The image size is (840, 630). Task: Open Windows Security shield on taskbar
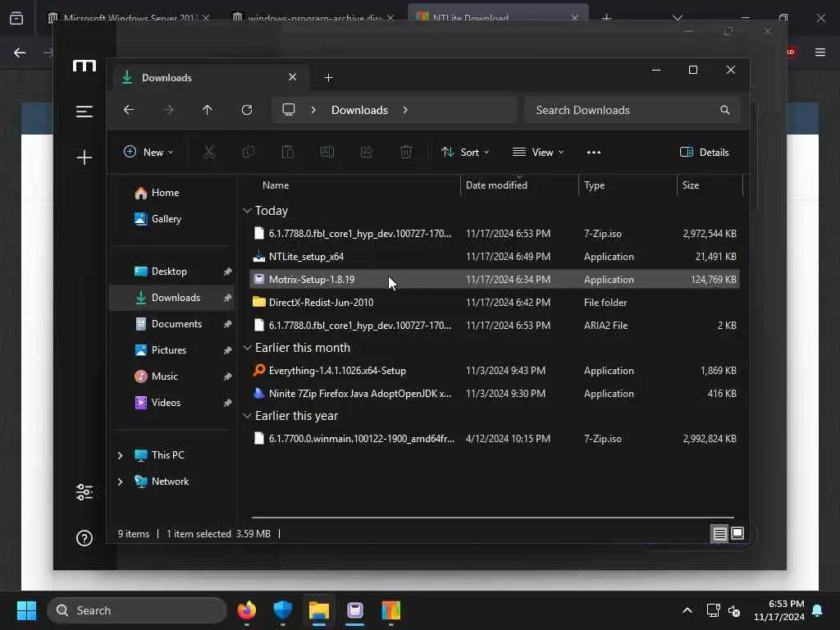(x=282, y=610)
